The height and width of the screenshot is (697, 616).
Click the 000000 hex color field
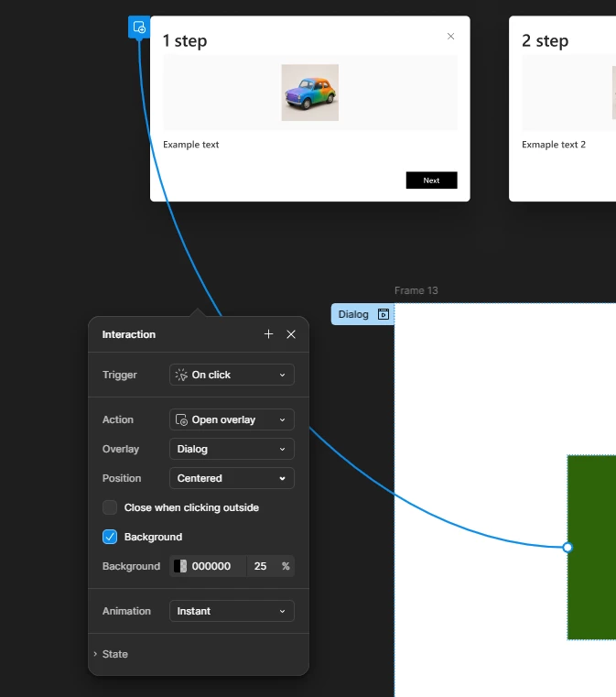[x=211, y=566]
